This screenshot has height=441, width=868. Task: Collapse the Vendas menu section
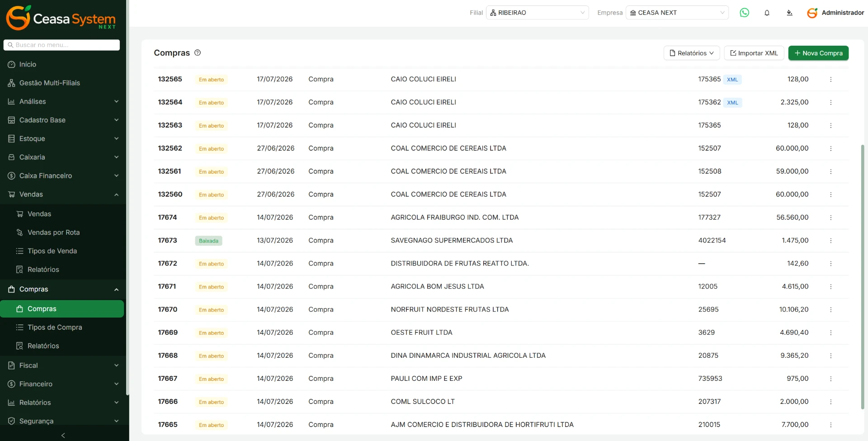click(x=63, y=194)
